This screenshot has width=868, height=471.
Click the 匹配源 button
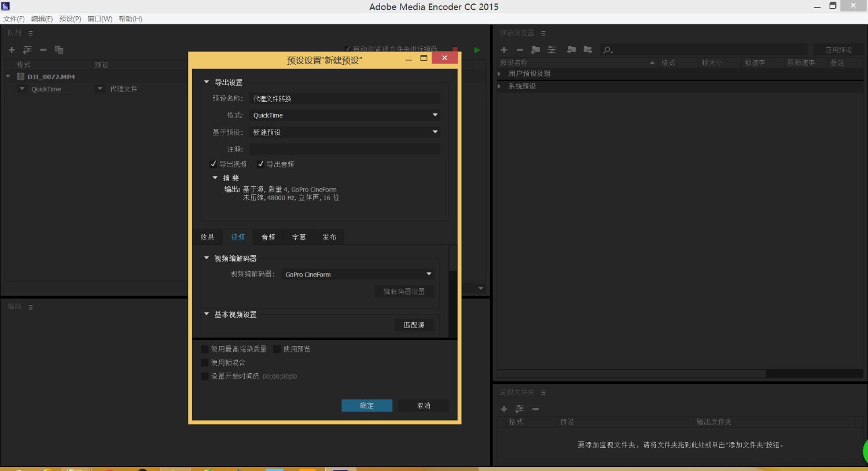click(x=414, y=325)
